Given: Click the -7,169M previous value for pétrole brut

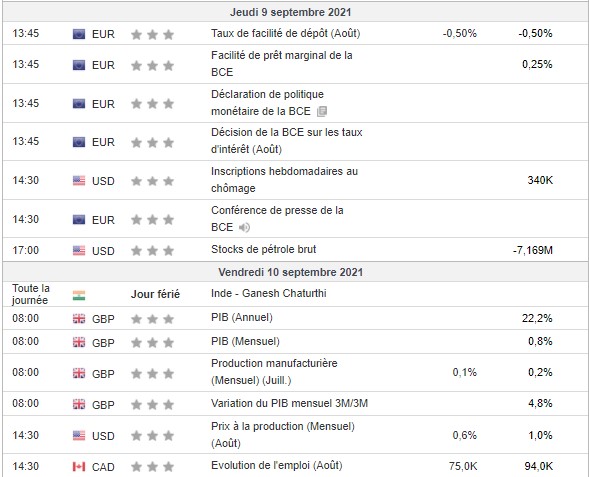Looking at the screenshot, I should (x=533, y=250).
